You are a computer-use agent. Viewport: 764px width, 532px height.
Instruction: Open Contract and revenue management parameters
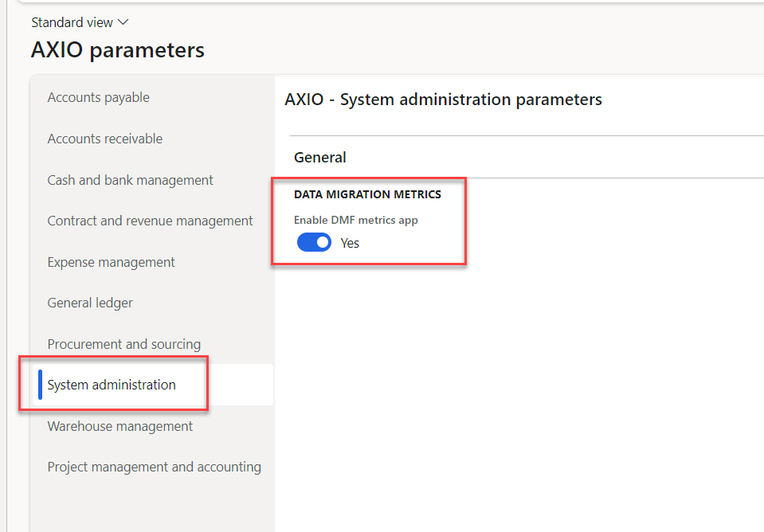[x=149, y=221]
